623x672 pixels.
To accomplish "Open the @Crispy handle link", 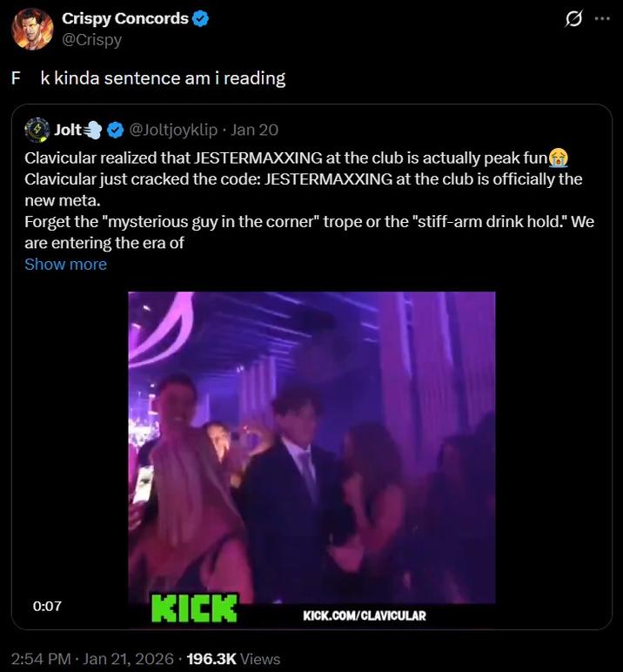I will pos(92,39).
